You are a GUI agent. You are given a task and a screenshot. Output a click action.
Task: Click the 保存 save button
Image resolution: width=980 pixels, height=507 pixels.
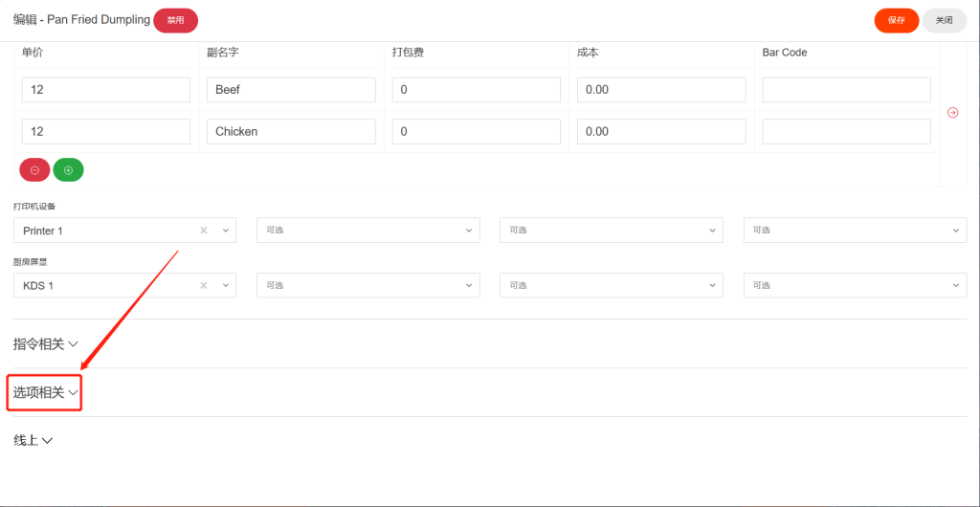click(896, 21)
